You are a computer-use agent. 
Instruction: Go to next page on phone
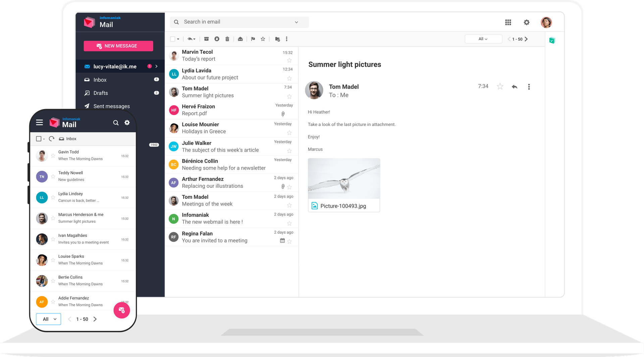pos(95,319)
